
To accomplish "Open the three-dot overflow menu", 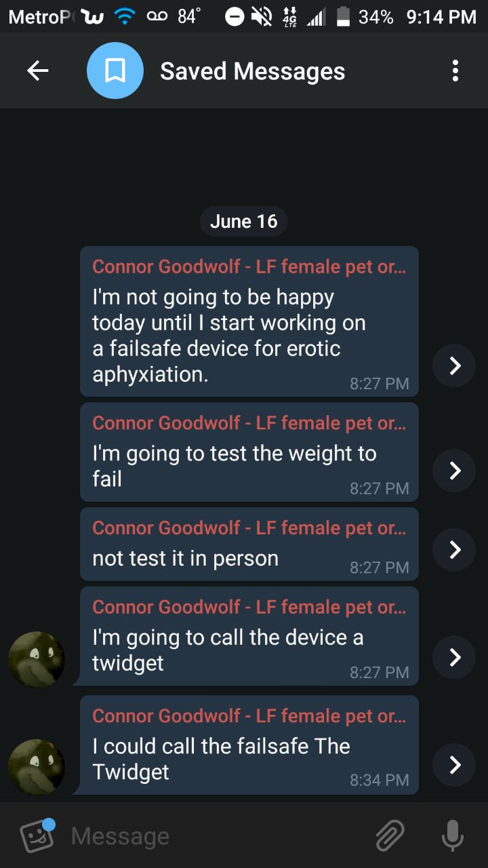I will pos(455,71).
